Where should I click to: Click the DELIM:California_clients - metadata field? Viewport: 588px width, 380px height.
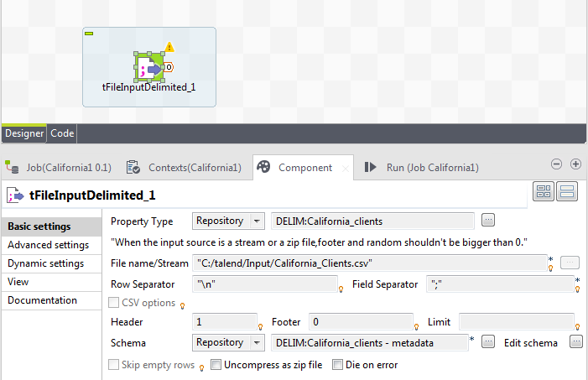click(369, 342)
